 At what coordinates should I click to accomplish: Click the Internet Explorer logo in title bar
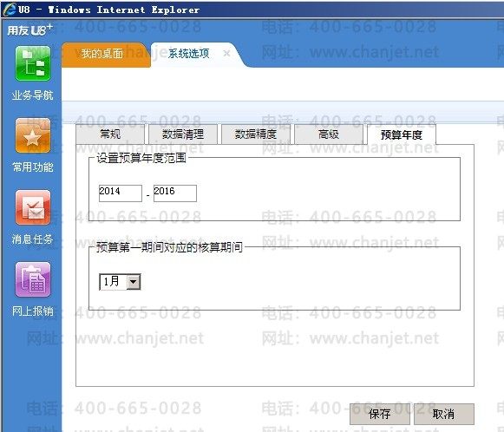tap(10, 10)
